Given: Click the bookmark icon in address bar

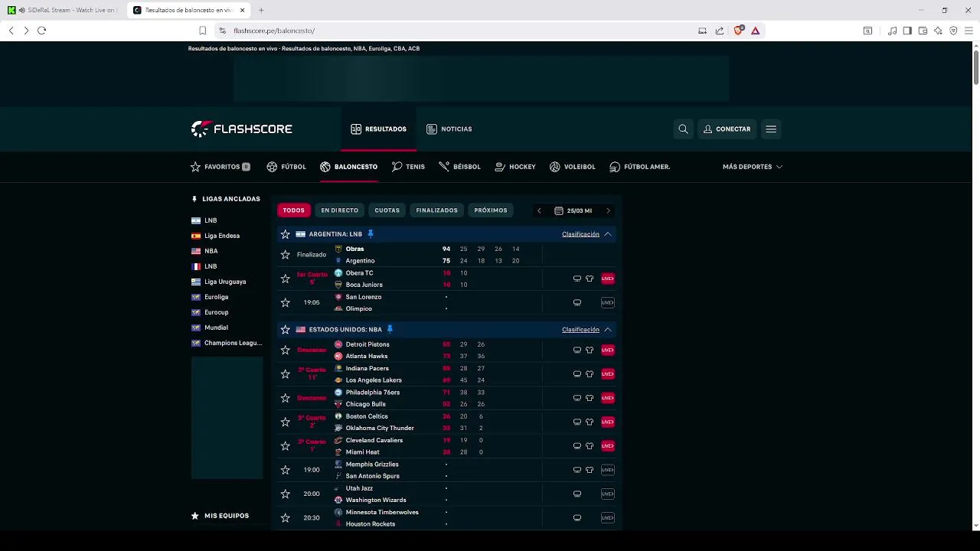Looking at the screenshot, I should click(202, 31).
